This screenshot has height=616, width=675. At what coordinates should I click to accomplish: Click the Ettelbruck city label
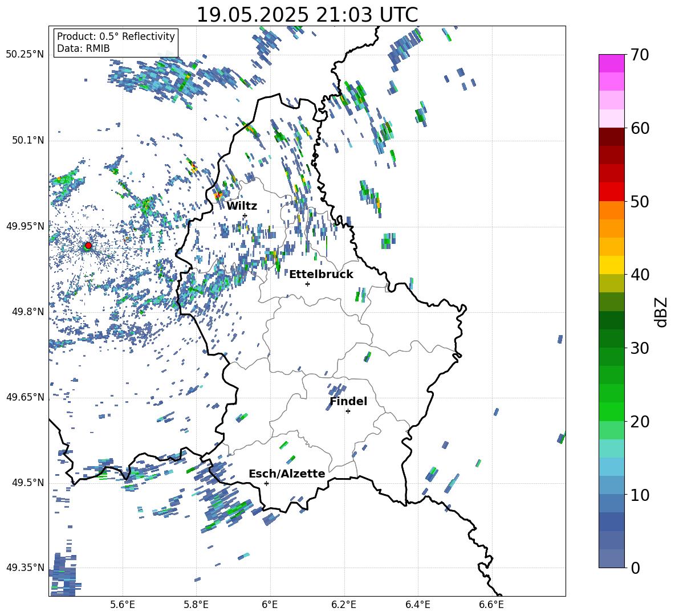pos(321,275)
